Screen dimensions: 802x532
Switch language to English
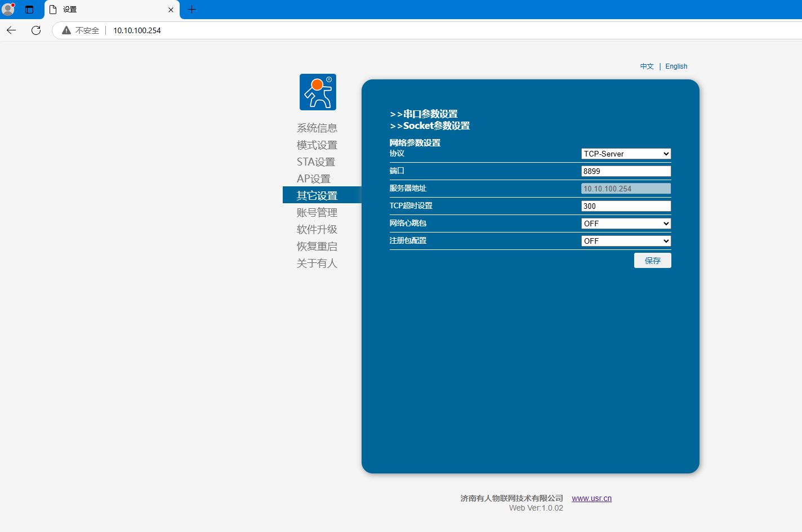coord(676,66)
